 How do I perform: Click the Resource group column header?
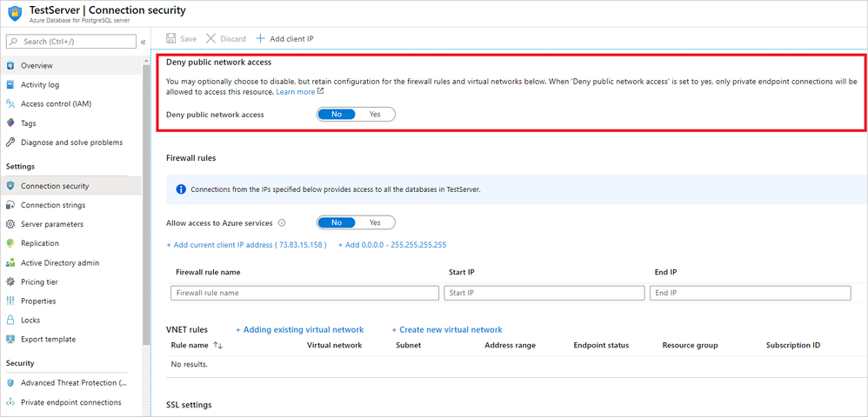pos(690,345)
